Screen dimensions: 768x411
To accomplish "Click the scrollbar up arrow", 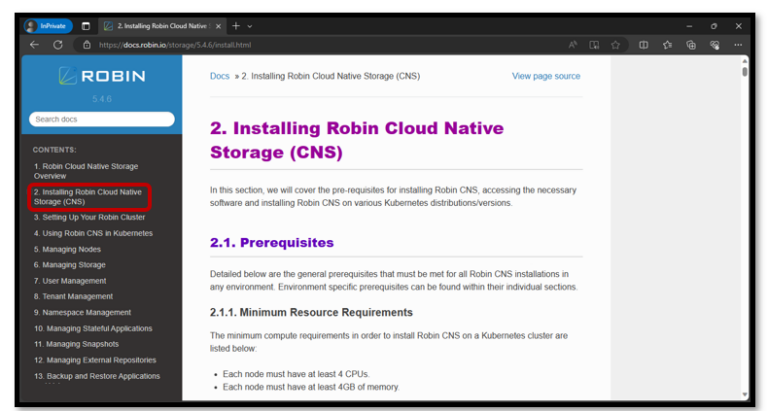I will [x=744, y=61].
